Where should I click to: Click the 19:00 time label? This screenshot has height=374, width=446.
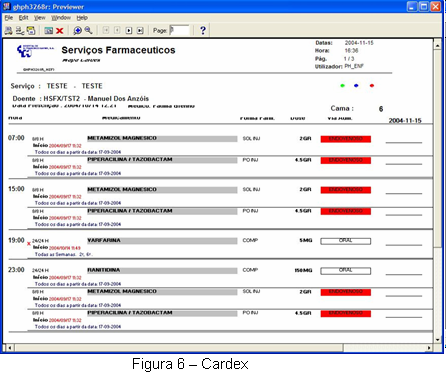coord(16,240)
